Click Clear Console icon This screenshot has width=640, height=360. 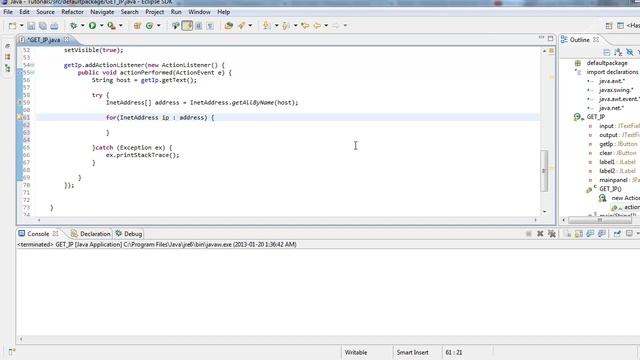tap(567, 233)
